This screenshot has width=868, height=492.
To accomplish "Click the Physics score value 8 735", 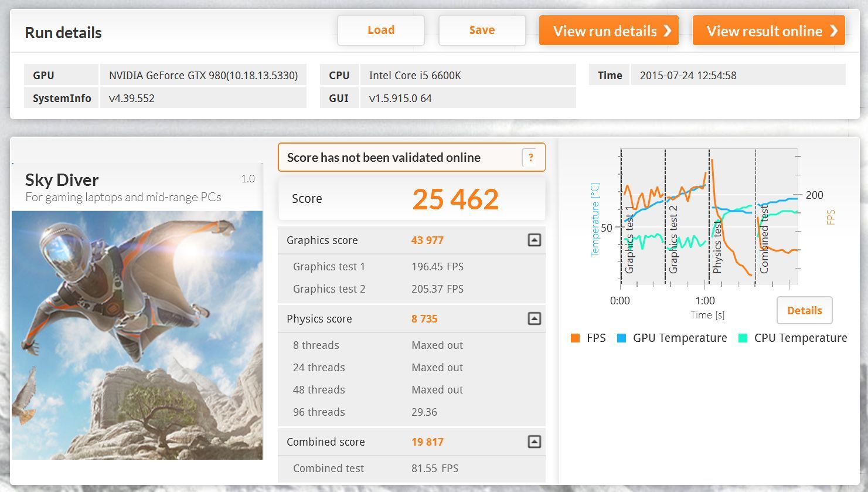I will pos(424,319).
